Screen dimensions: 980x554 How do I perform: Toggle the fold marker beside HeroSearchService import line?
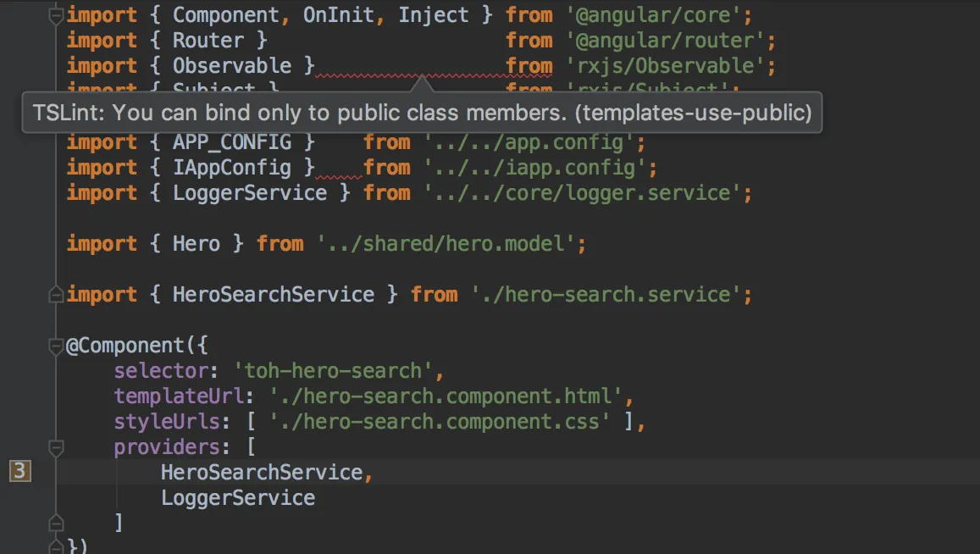click(x=56, y=294)
